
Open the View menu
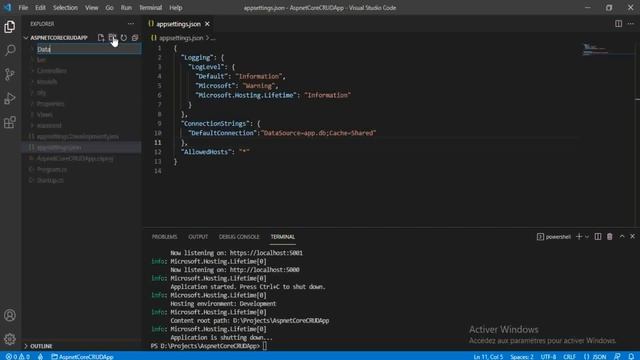point(91,8)
